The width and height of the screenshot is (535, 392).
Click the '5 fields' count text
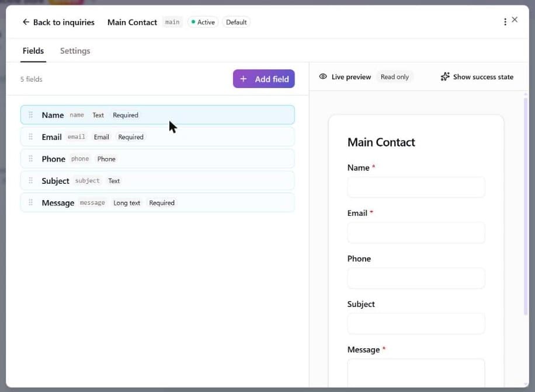pos(32,79)
